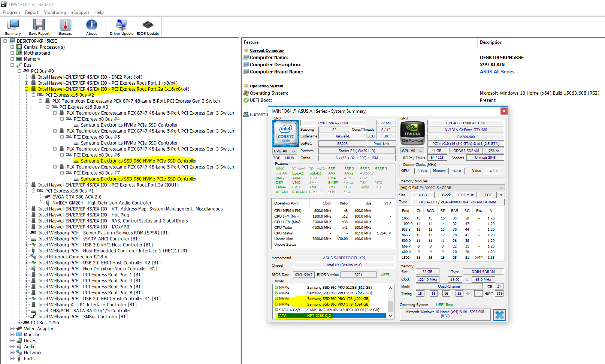
Task: Collapse the PCI Bus #0 node
Action: click(x=19, y=71)
